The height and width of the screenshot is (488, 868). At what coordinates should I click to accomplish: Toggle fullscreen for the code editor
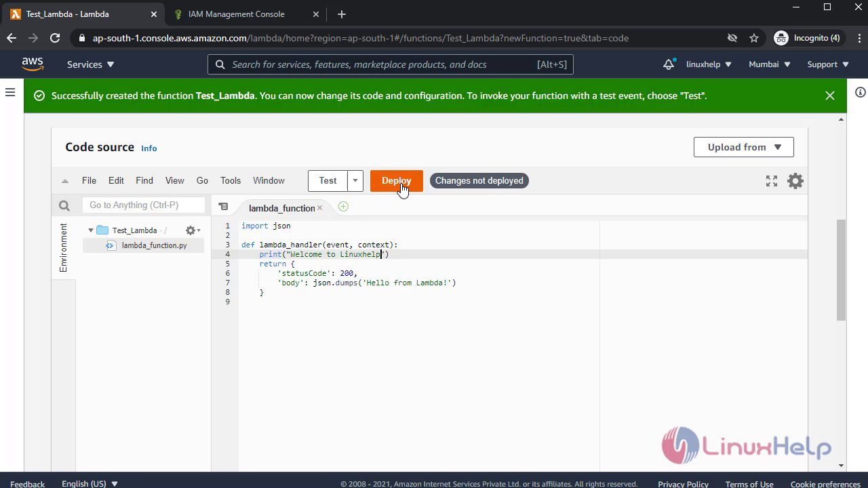pos(772,181)
